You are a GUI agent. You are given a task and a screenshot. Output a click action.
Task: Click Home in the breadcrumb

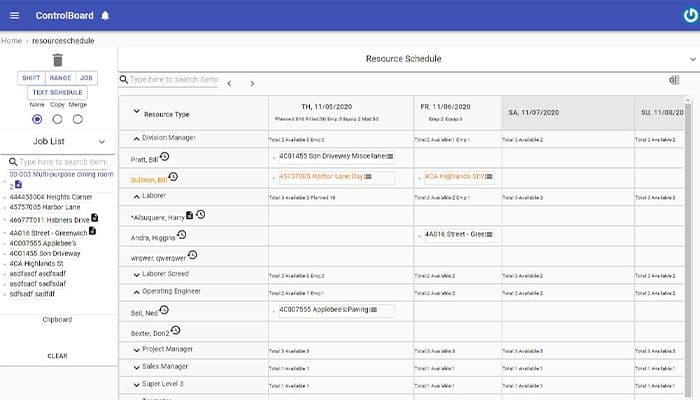[11, 40]
